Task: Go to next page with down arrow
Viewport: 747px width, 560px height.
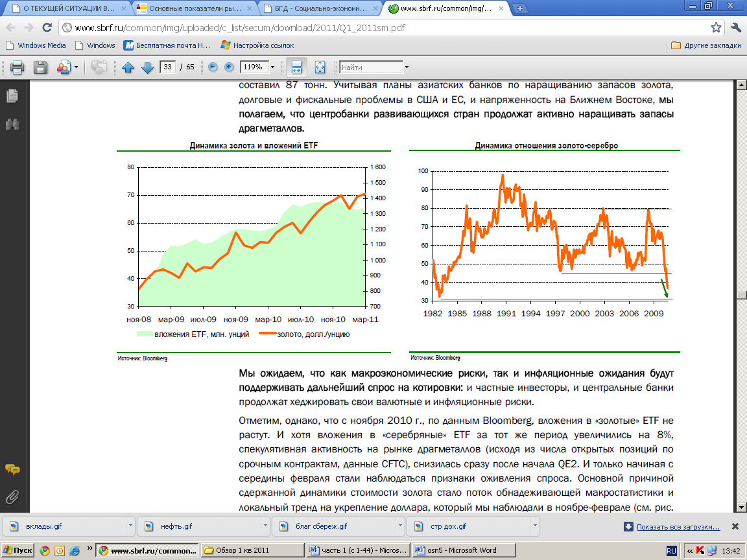Action: [x=147, y=67]
